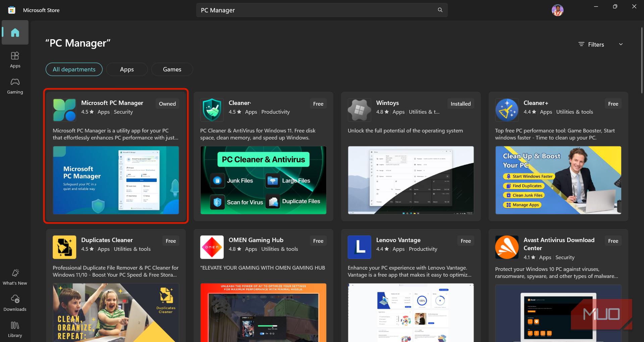Open Downloads in sidebar

click(x=15, y=303)
